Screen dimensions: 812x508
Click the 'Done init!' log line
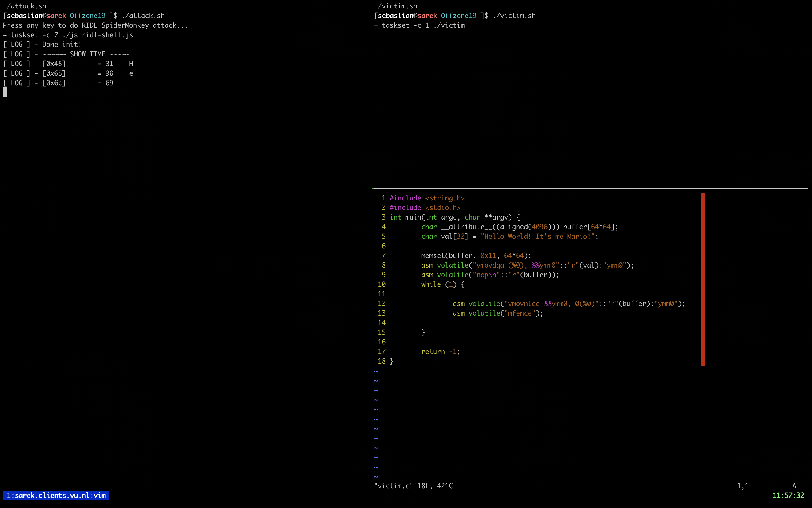coord(42,45)
